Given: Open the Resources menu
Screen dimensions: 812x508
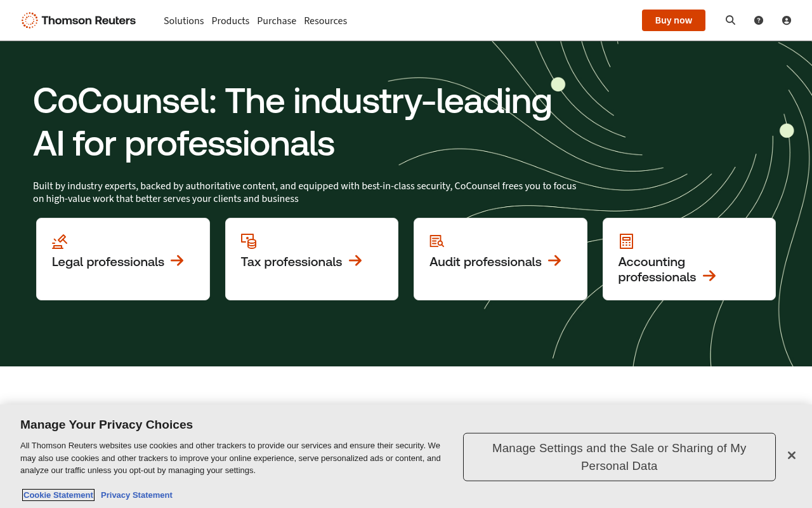Looking at the screenshot, I should coord(325,21).
